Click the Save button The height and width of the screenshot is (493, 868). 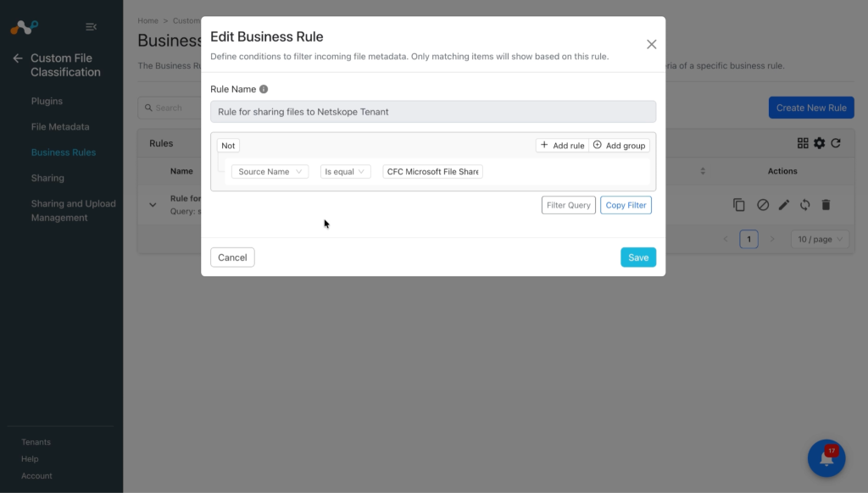pyautogui.click(x=637, y=258)
